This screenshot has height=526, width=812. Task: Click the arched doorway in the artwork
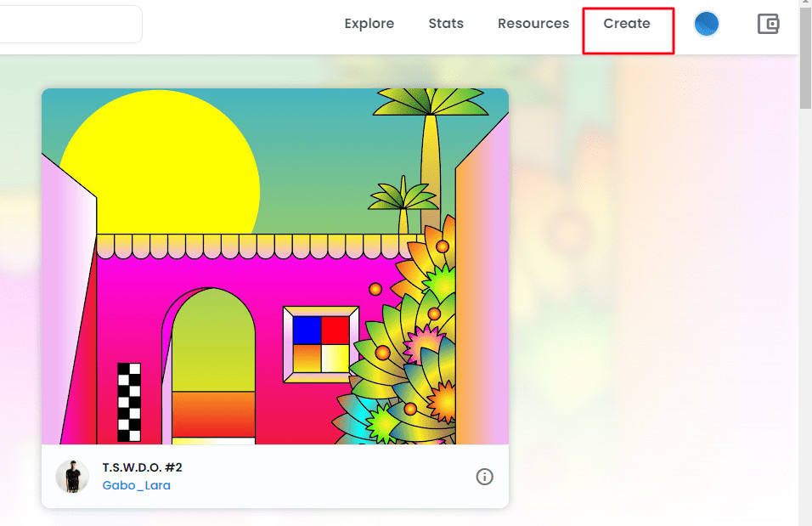(213, 365)
